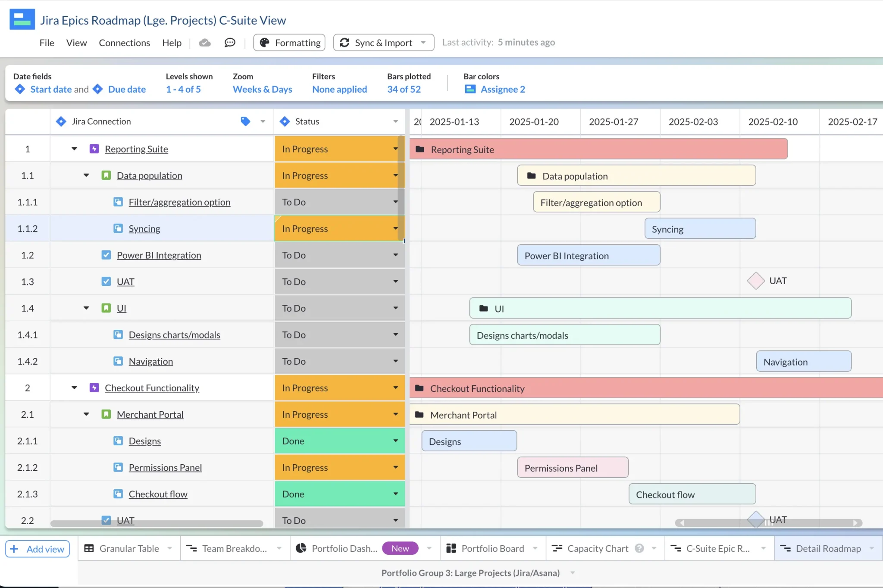The height and width of the screenshot is (588, 883).
Task: Open the Help menu
Action: tap(172, 43)
